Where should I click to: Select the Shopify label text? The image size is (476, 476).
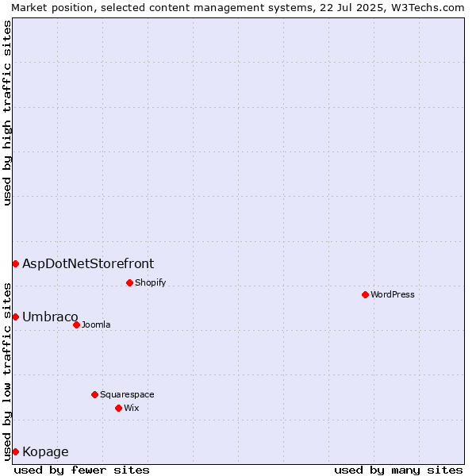(x=150, y=283)
